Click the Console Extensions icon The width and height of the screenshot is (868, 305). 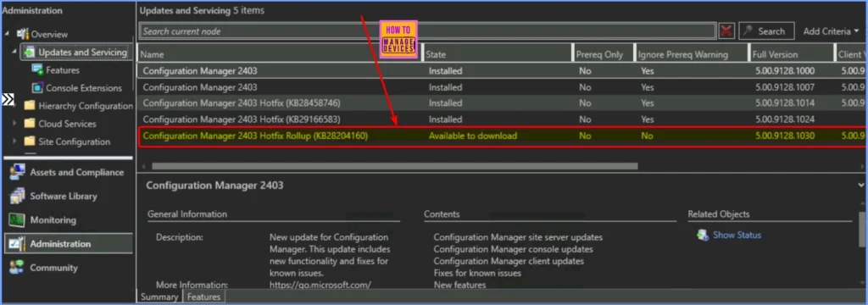(x=37, y=87)
